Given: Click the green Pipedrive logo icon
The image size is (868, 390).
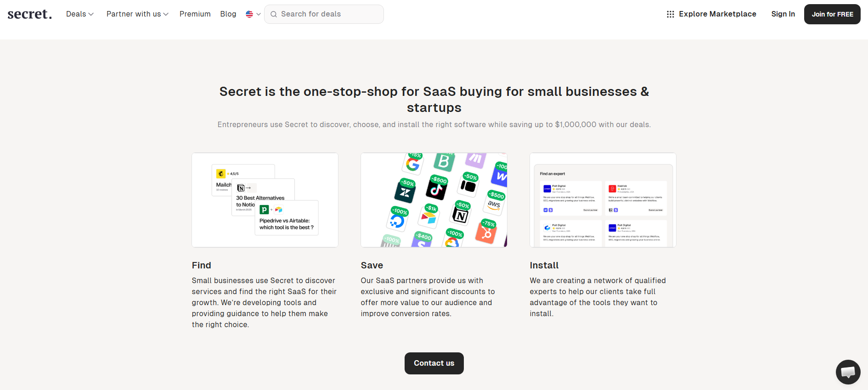Looking at the screenshot, I should (264, 210).
